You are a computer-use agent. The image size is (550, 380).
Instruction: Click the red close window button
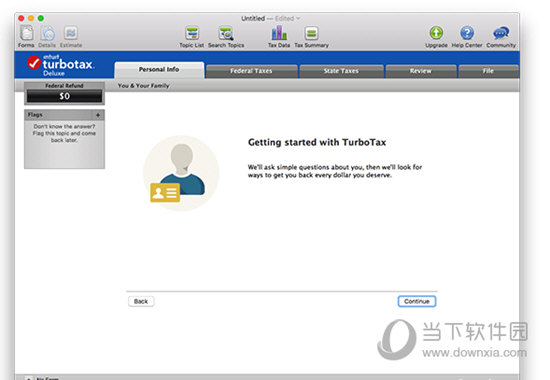pyautogui.click(x=21, y=18)
